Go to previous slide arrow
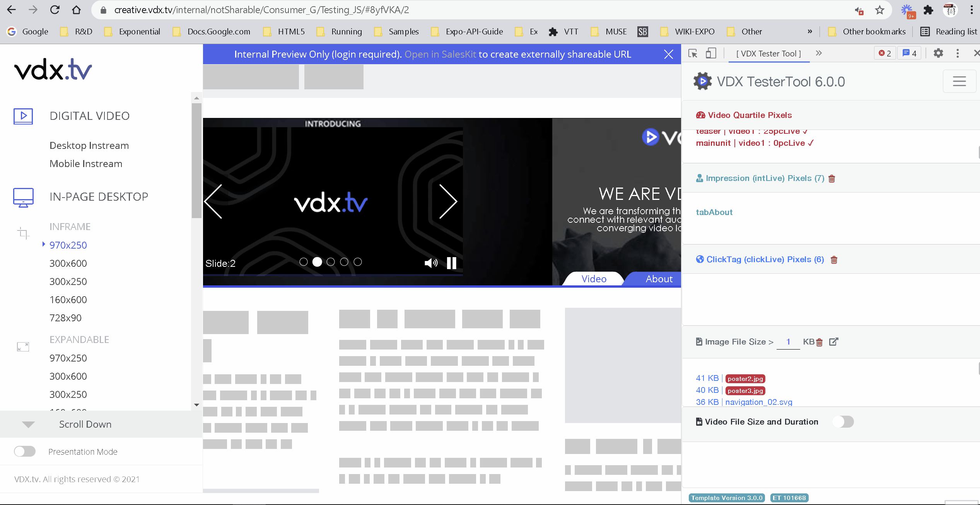 coord(213,201)
